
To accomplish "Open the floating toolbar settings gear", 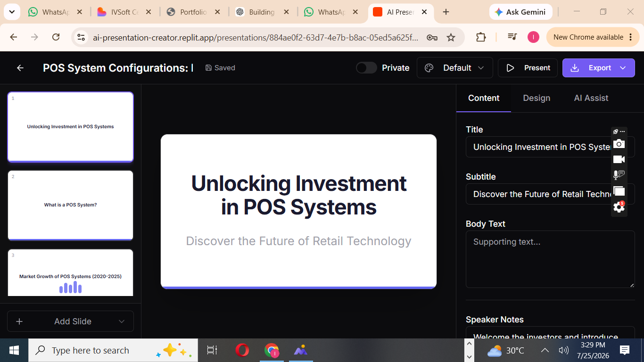I will point(619,206).
